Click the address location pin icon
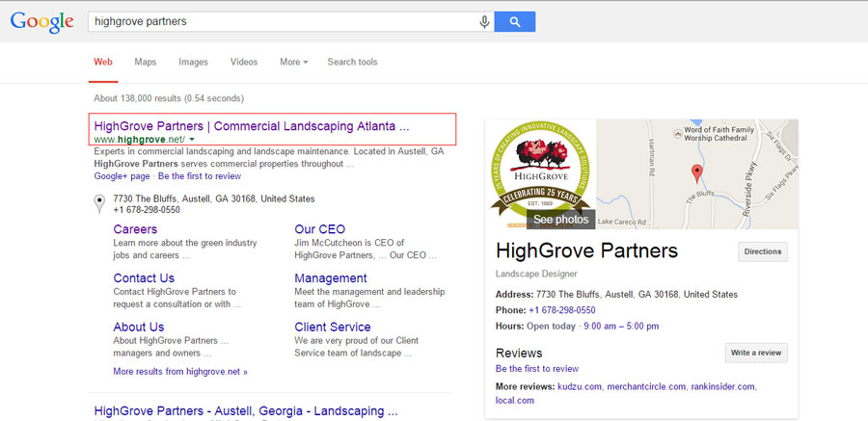The height and width of the screenshot is (421, 868). tap(99, 203)
